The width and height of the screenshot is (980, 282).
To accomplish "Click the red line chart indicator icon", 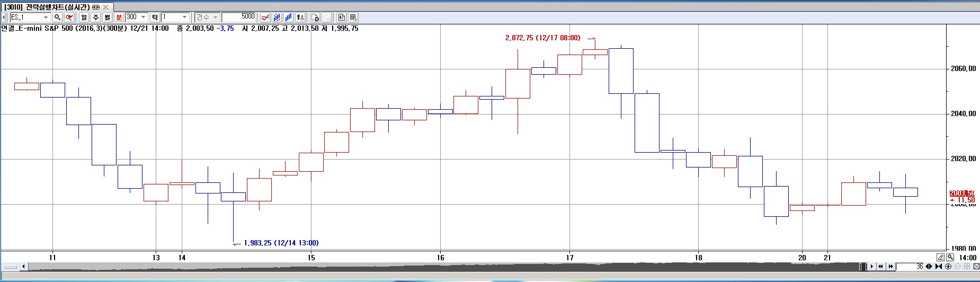I will coord(265,17).
